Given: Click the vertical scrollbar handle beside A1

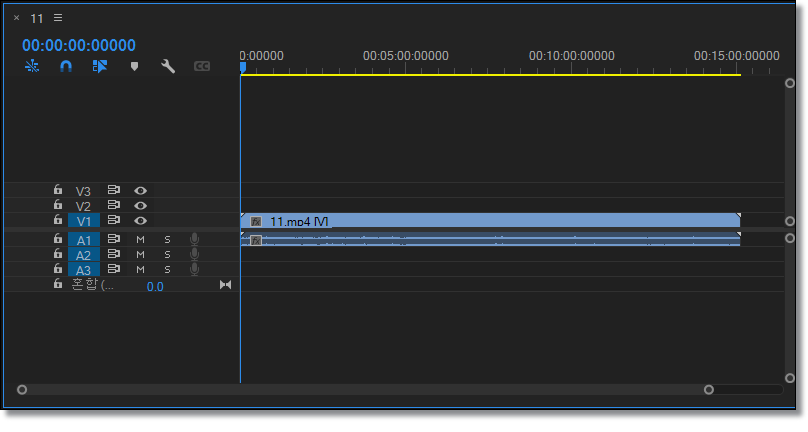Looking at the screenshot, I should (x=790, y=238).
